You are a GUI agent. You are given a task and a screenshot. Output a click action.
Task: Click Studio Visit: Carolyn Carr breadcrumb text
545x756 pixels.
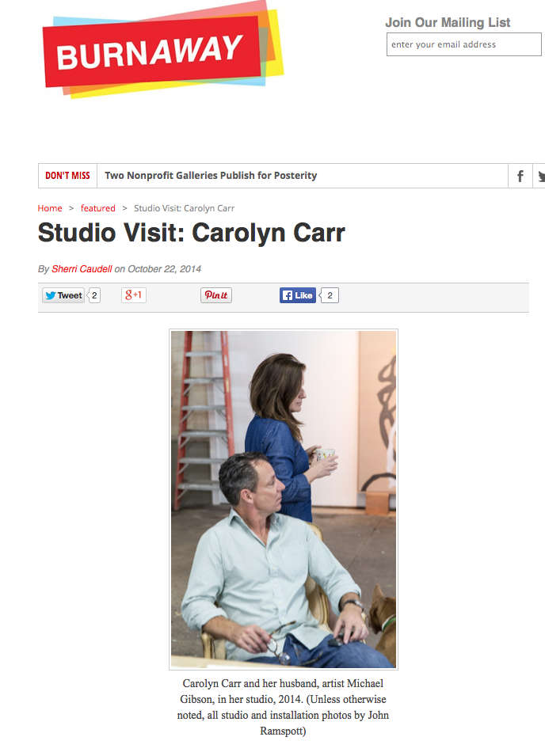(x=185, y=208)
